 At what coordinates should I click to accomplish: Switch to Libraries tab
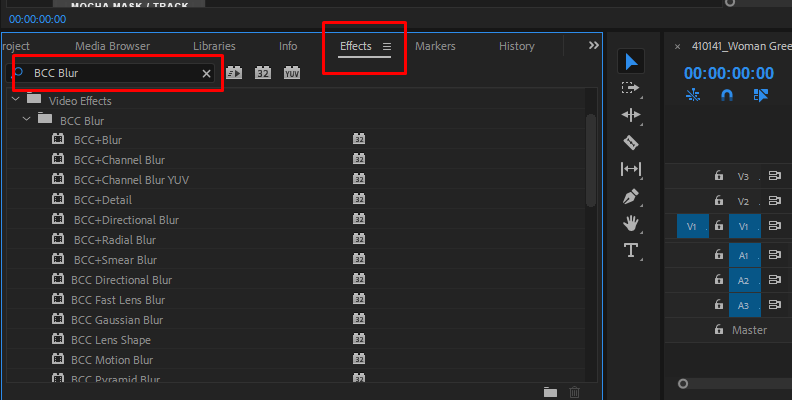(x=214, y=46)
